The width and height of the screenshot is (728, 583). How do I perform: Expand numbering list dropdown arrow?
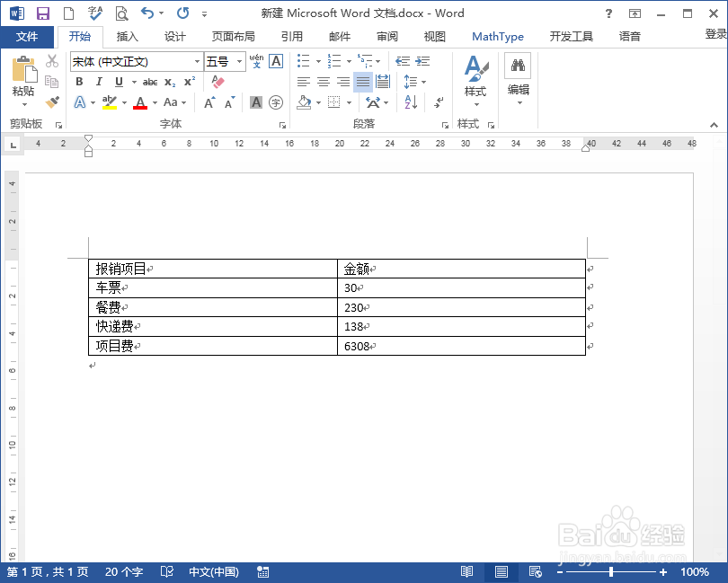(x=349, y=61)
